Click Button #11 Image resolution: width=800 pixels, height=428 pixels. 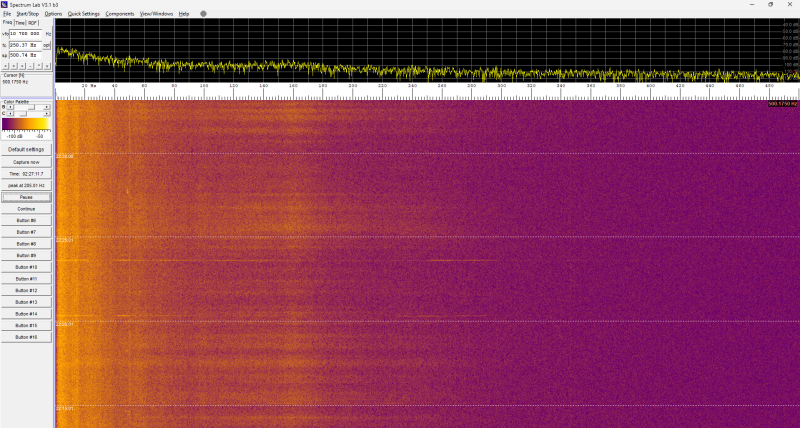pyautogui.click(x=26, y=279)
